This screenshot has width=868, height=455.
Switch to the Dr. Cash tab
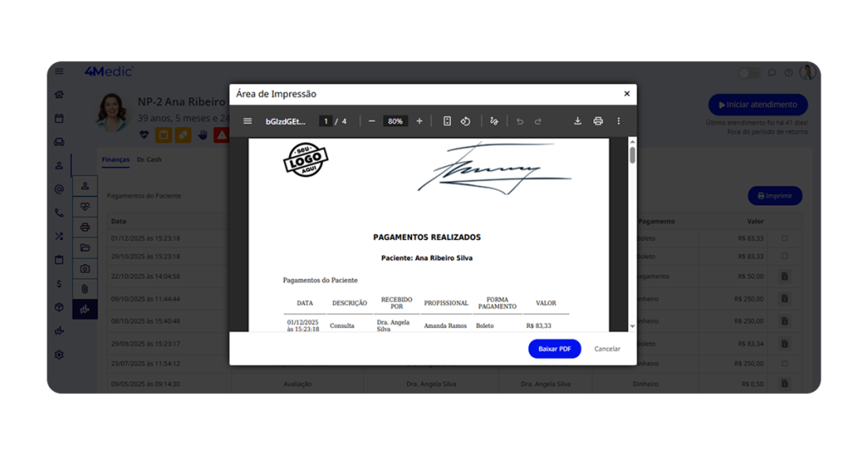coord(149,159)
